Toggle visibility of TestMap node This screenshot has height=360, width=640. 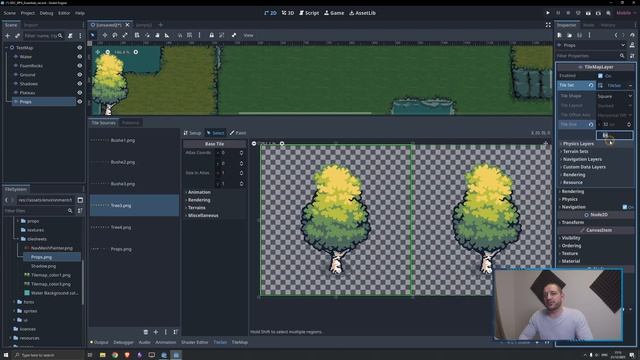pos(80,48)
